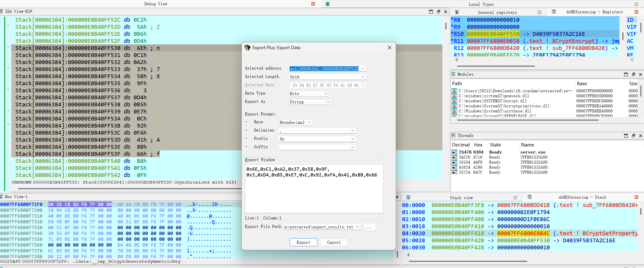Close the Export Plus dialog
This screenshot has height=268, width=644.
point(389,47)
